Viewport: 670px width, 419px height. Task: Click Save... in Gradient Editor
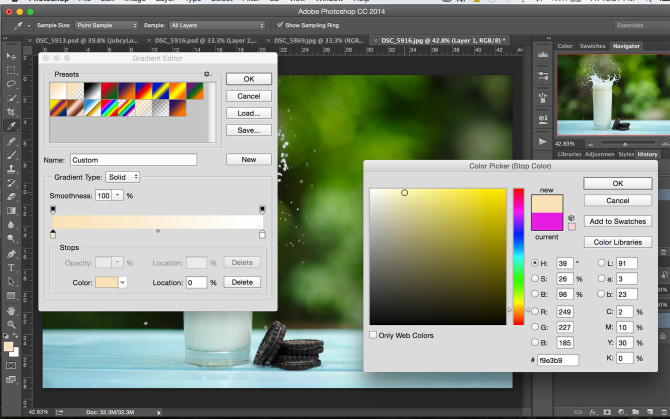(249, 130)
